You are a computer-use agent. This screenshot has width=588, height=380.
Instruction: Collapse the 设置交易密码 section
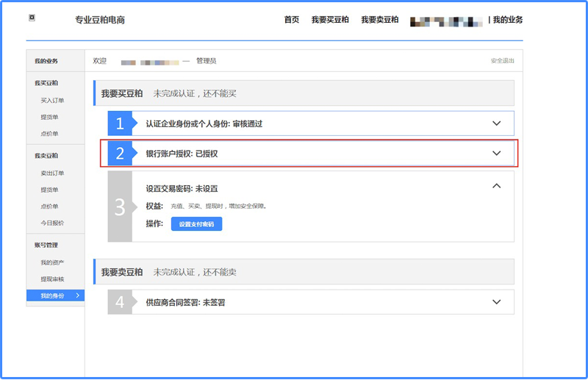point(496,187)
